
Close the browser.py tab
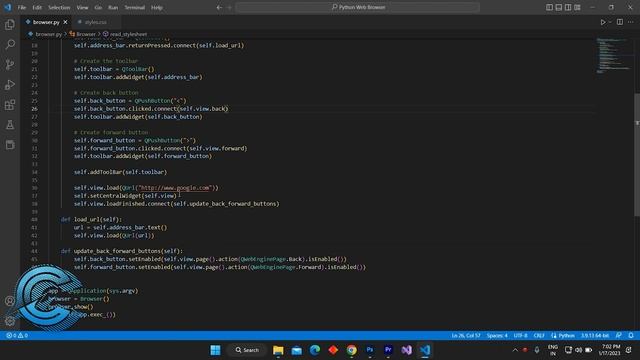65,22
